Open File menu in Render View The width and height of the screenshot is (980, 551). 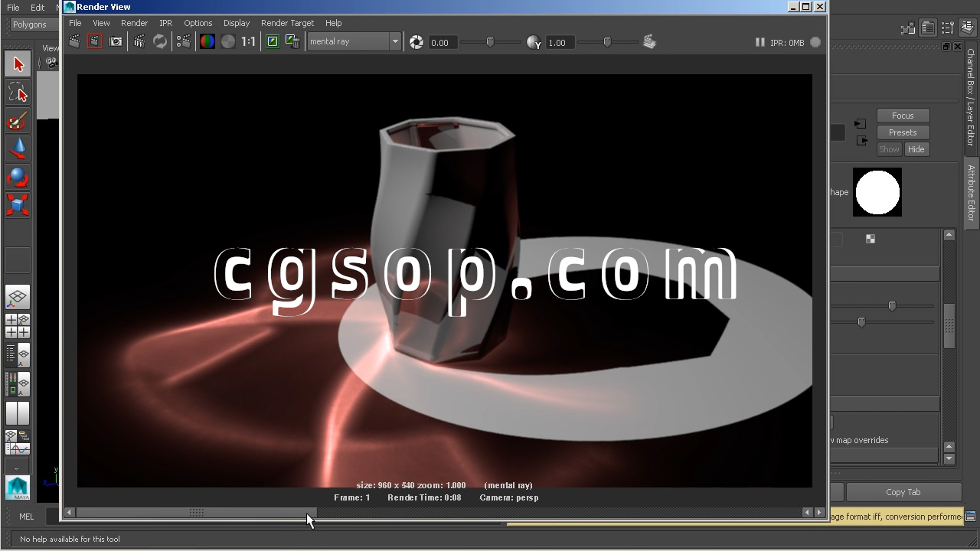tap(75, 23)
